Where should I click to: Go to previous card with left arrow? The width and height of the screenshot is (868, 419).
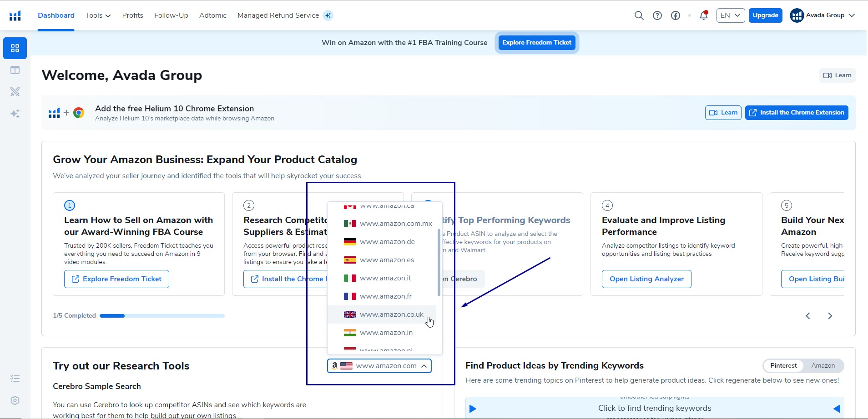point(808,316)
